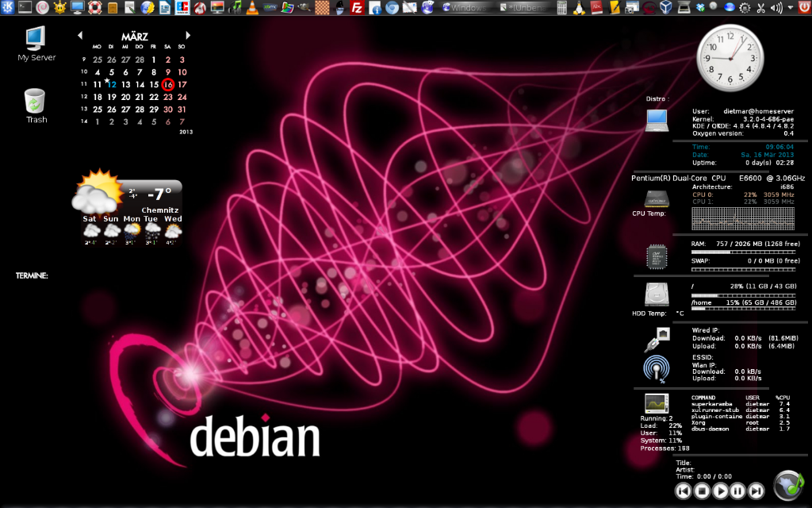
Task: Pause playback in media widget
Action: pyautogui.click(x=738, y=491)
